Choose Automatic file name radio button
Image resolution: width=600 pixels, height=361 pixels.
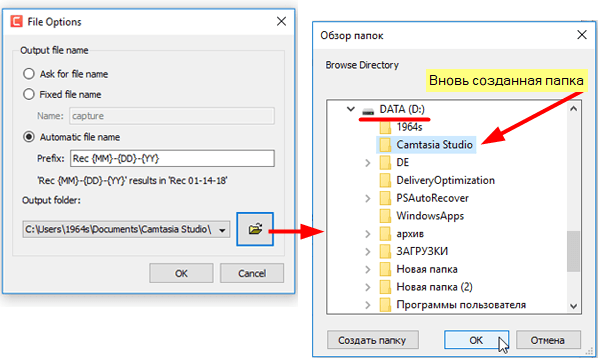(x=29, y=137)
